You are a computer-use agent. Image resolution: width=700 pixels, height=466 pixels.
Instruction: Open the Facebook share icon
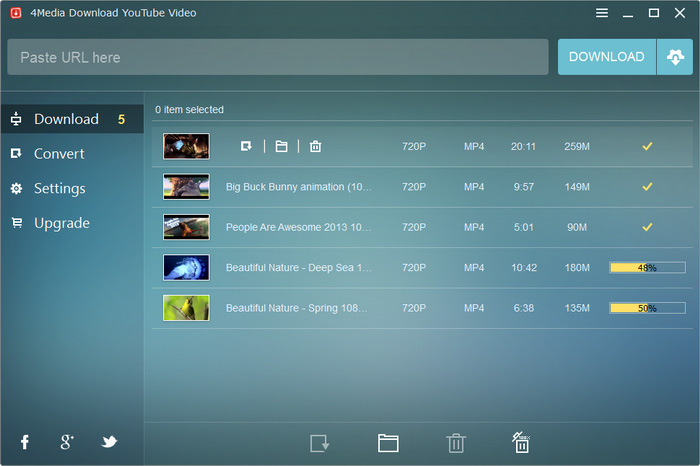(x=25, y=442)
